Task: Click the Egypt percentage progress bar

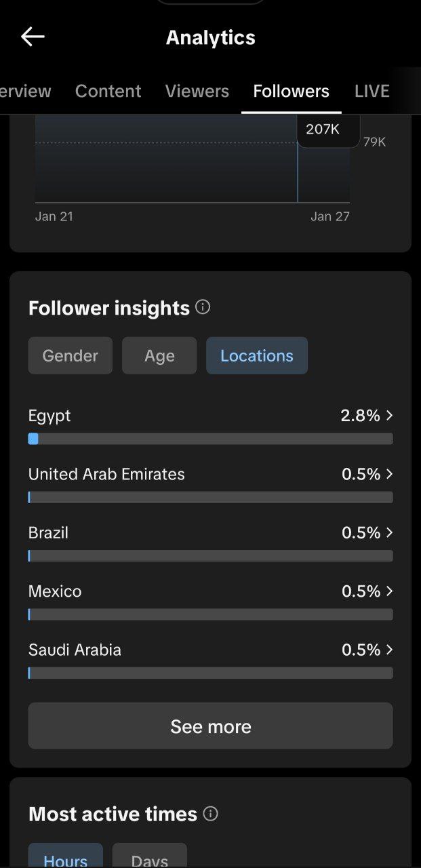Action: (x=210, y=439)
